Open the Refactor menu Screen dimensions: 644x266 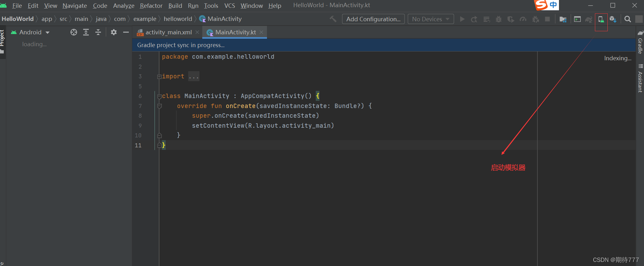(151, 6)
